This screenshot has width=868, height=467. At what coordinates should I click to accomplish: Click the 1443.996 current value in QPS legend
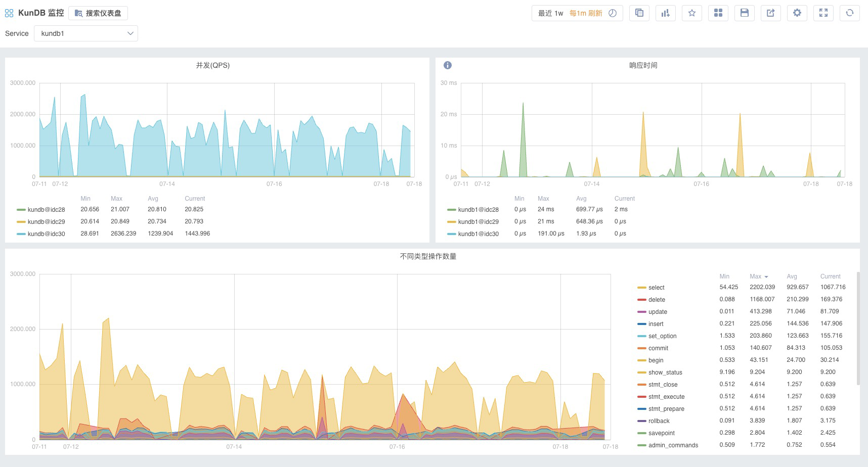coord(197,233)
